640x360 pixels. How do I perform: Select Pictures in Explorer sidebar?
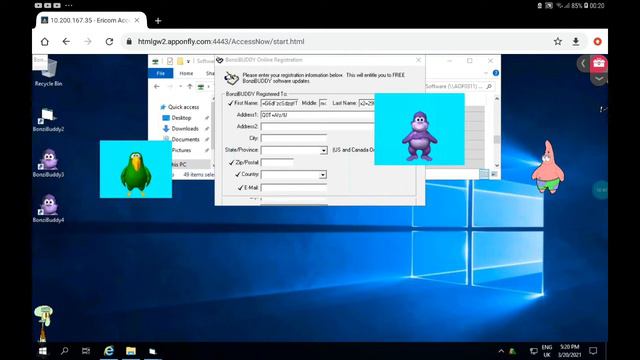[x=181, y=150]
